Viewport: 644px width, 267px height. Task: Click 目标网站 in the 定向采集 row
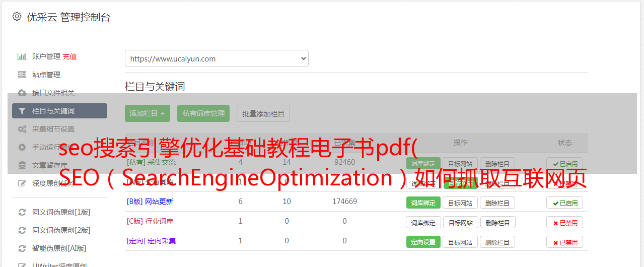[460, 242]
